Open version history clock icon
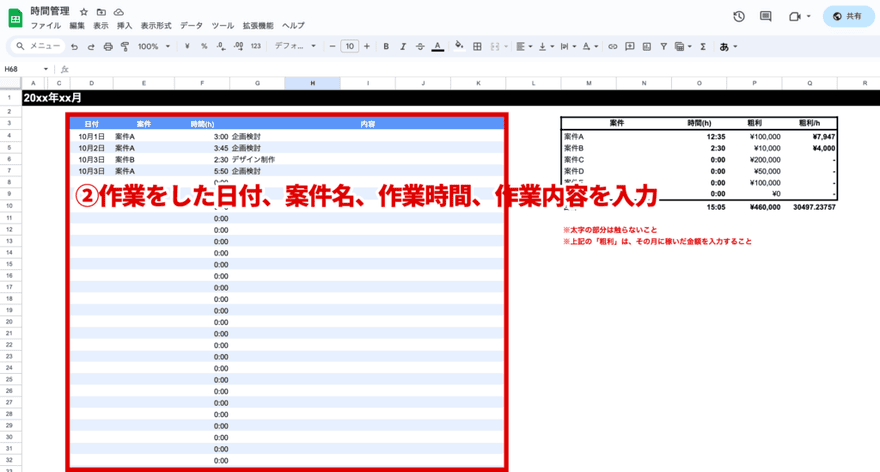The image size is (880, 472). click(739, 16)
